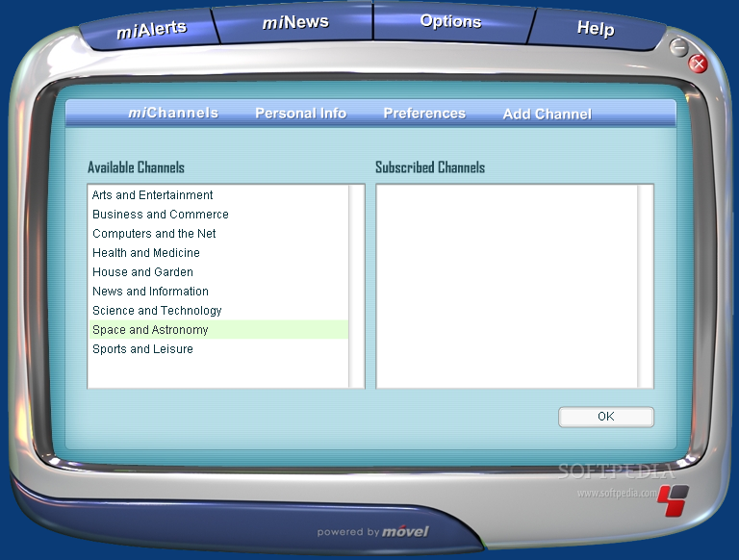Open the Preferences section

[424, 114]
